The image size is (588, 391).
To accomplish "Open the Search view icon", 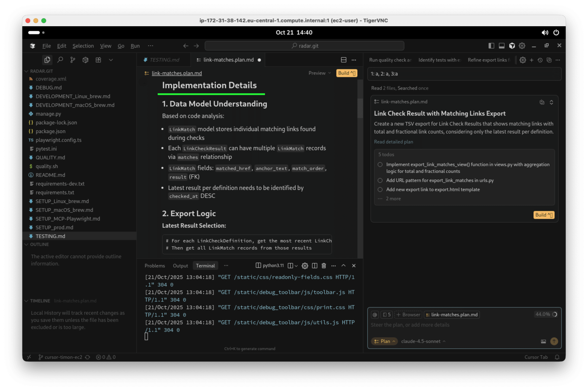I will coord(60,60).
